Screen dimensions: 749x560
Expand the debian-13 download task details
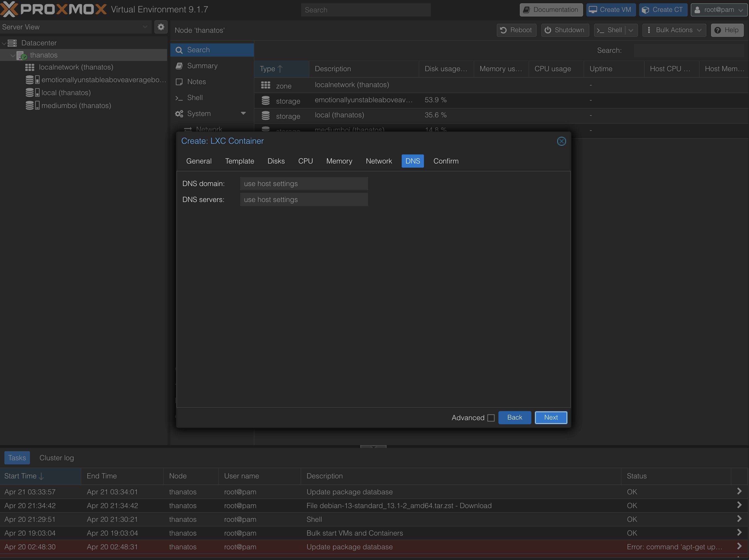[x=739, y=505]
